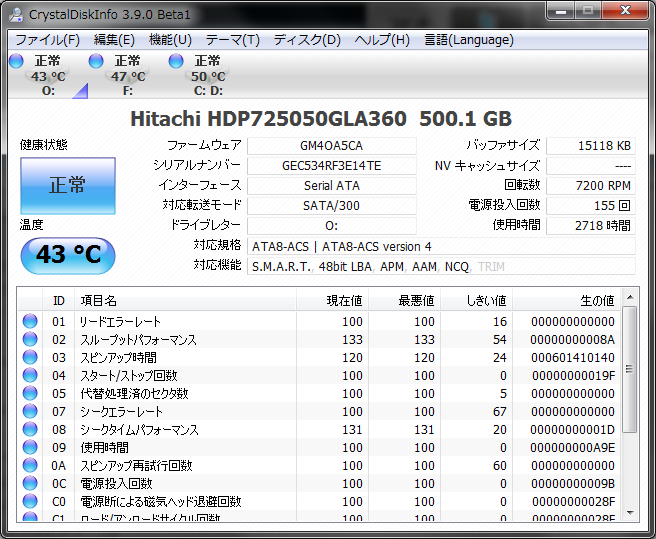Click the firmware field GM4OA5CA

331,146
